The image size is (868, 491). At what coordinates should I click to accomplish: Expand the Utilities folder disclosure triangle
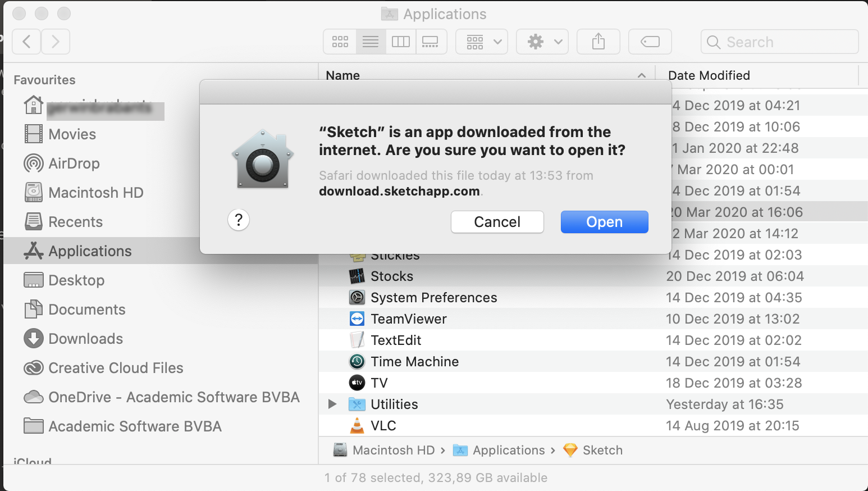coord(332,404)
